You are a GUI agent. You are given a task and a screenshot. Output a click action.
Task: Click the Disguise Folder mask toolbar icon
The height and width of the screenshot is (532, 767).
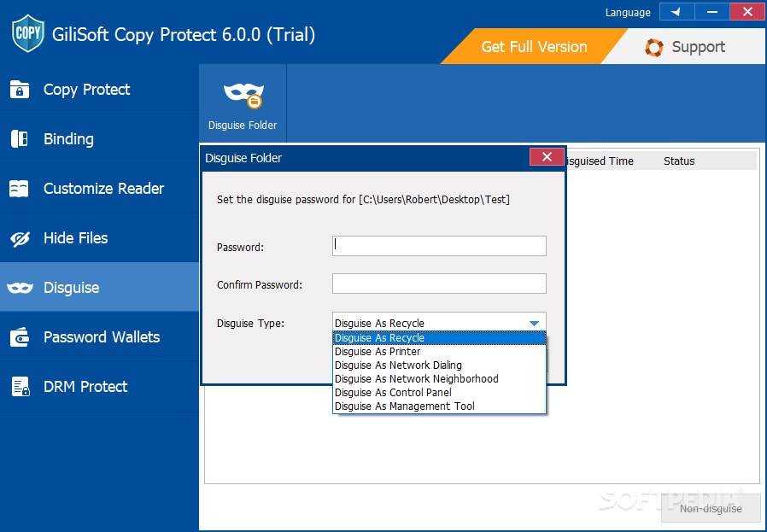243,96
